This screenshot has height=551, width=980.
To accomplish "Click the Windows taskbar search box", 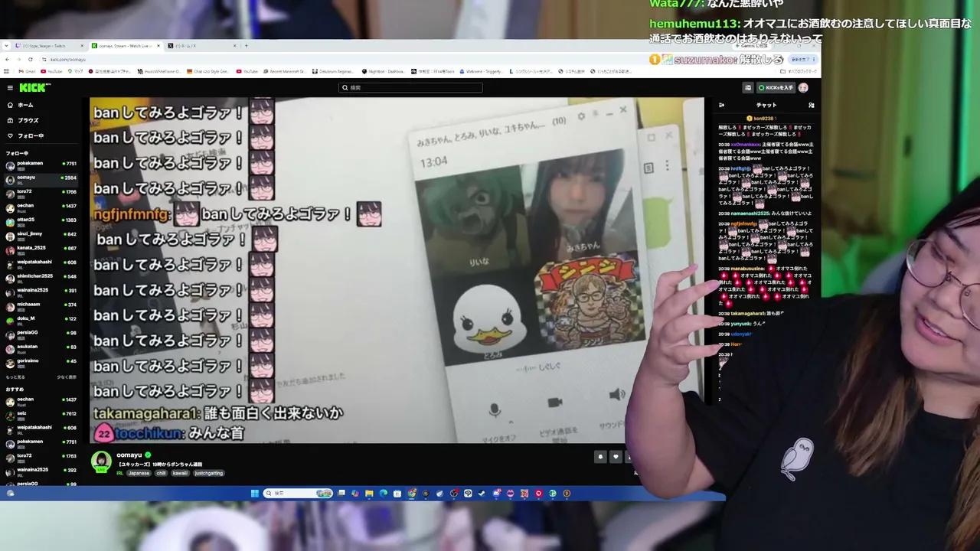I will point(298,494).
